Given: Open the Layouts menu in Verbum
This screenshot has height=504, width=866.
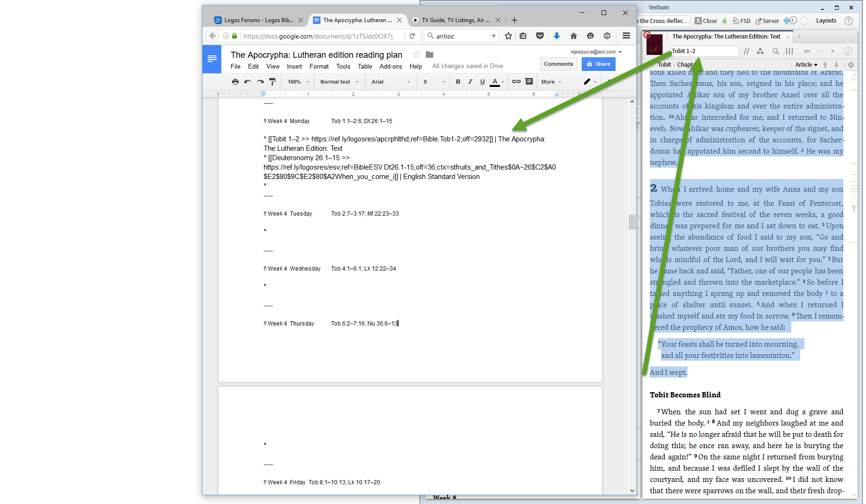Looking at the screenshot, I should point(826,21).
